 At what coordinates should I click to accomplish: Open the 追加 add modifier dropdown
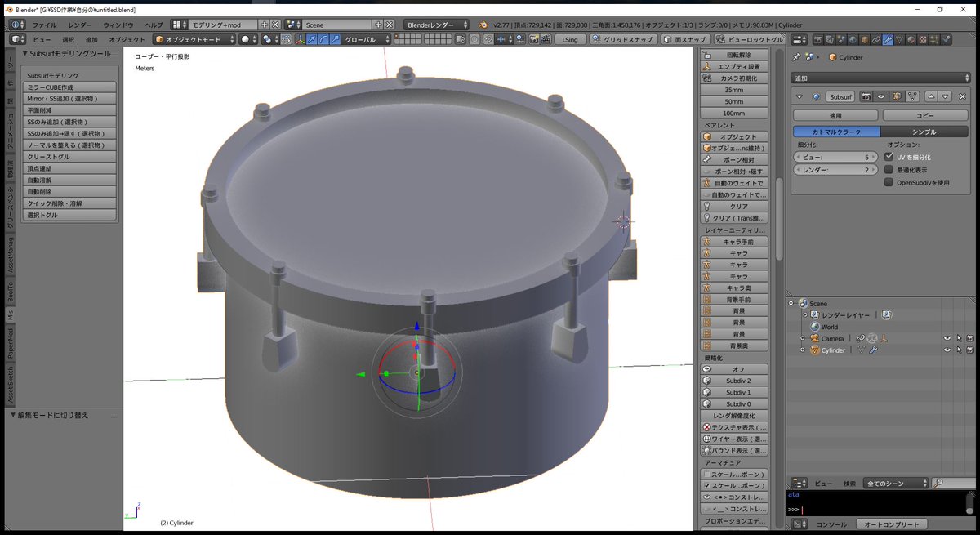880,78
